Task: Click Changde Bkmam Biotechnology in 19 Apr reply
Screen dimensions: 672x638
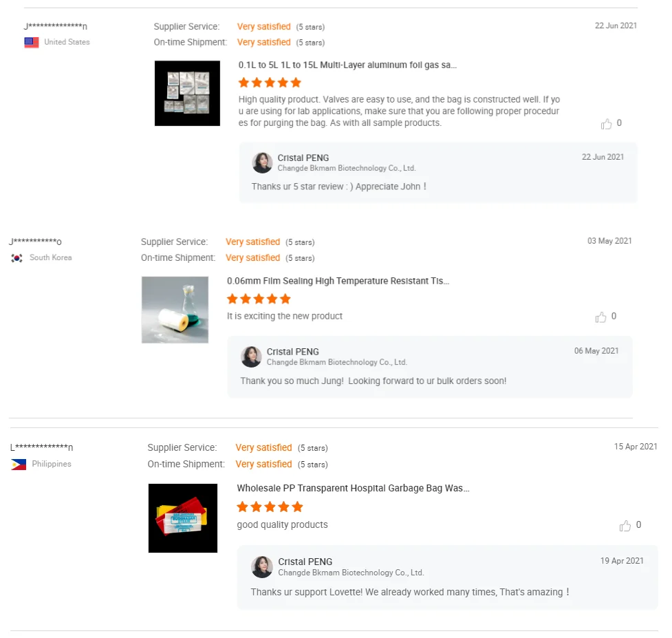Action: point(351,573)
